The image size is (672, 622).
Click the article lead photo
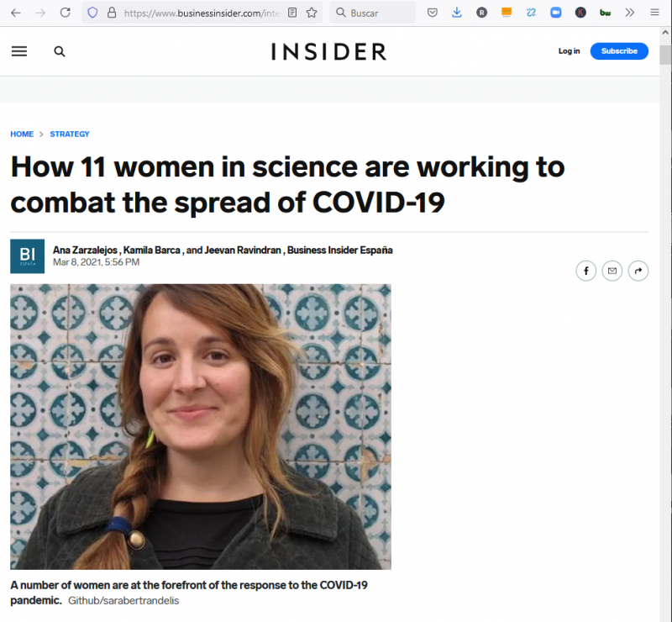201,426
